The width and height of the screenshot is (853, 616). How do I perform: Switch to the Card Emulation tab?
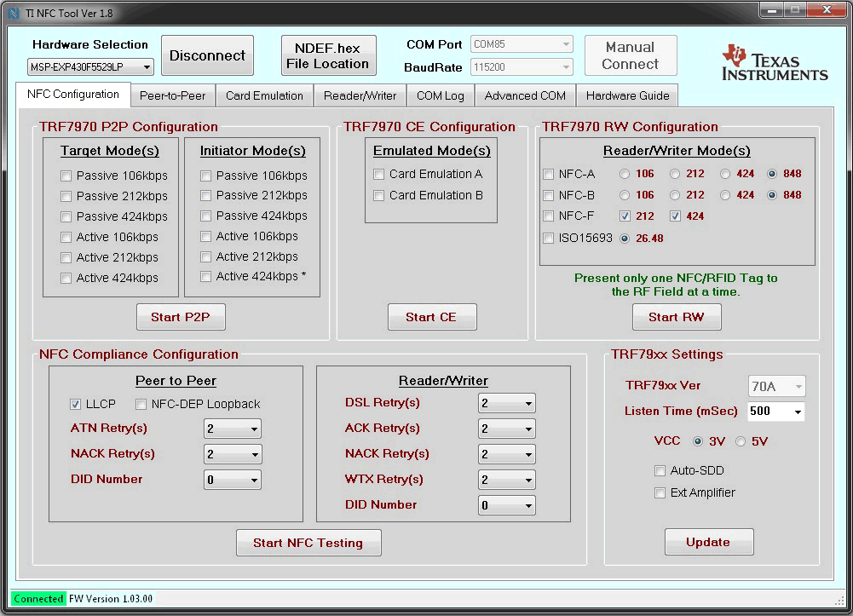point(264,95)
